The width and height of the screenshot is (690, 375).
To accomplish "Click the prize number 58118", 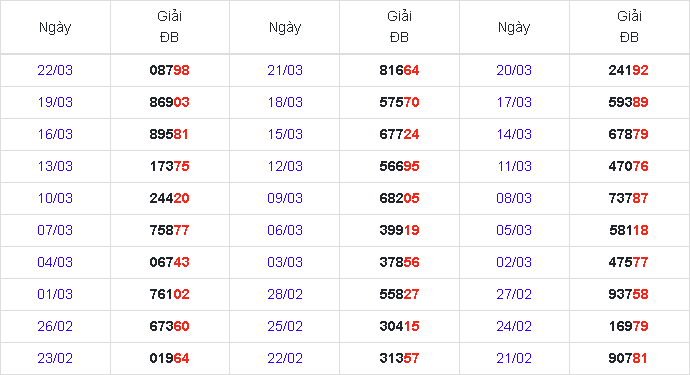I will (x=628, y=230).
